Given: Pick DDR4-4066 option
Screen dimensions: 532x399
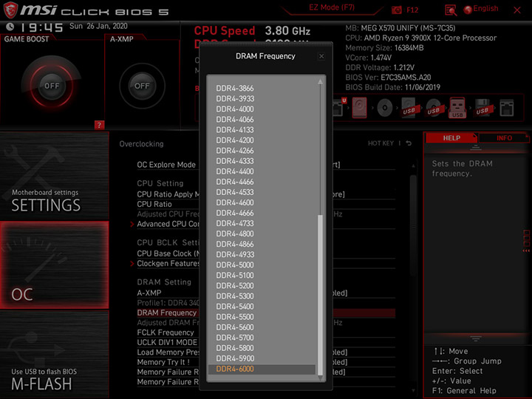Looking at the screenshot, I should pyautogui.click(x=235, y=120).
